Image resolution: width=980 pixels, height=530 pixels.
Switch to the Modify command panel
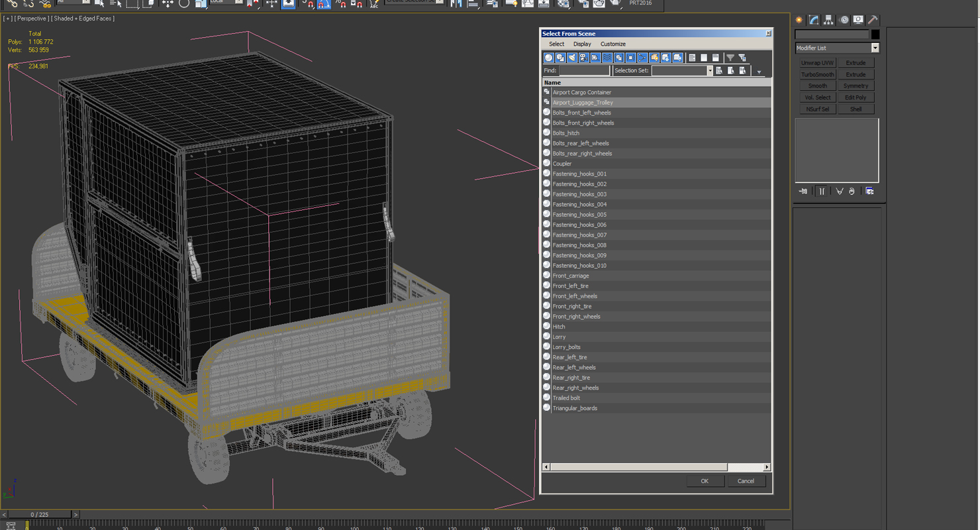click(814, 20)
